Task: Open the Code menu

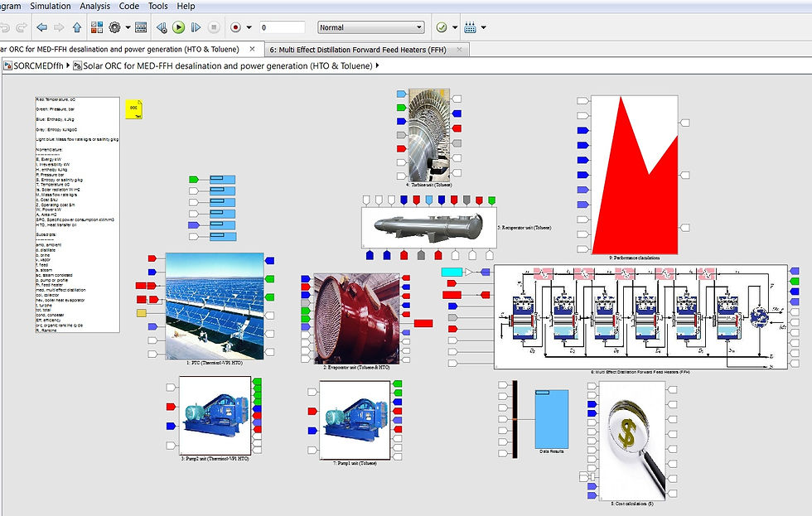Action: pyautogui.click(x=129, y=6)
